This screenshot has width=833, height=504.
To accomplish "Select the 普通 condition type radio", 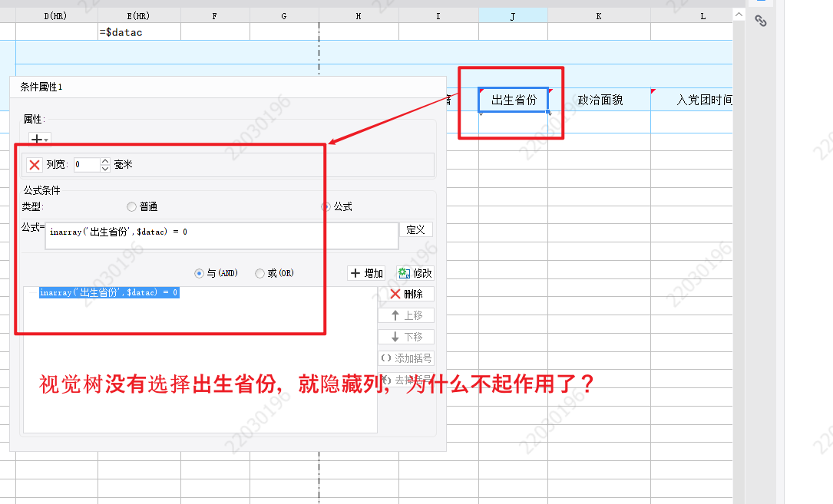I will pos(132,206).
